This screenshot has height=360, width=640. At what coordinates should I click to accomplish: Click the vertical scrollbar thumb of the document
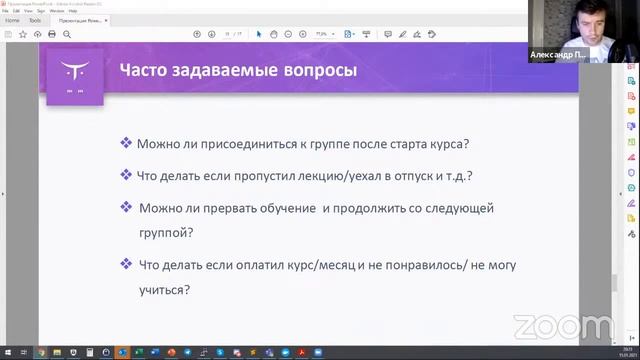click(x=614, y=282)
